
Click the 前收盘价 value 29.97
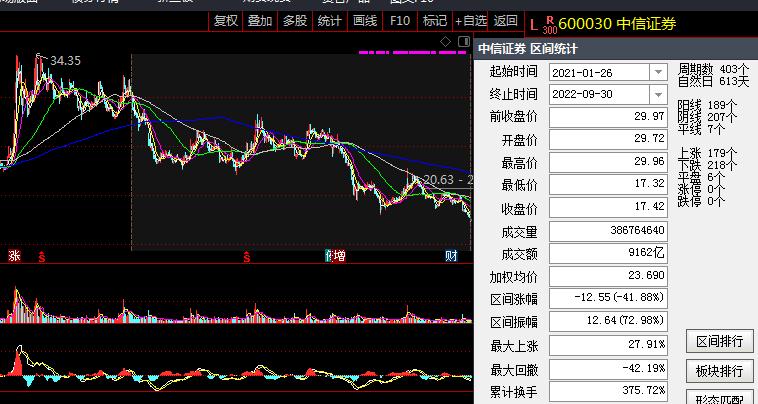[x=609, y=117]
